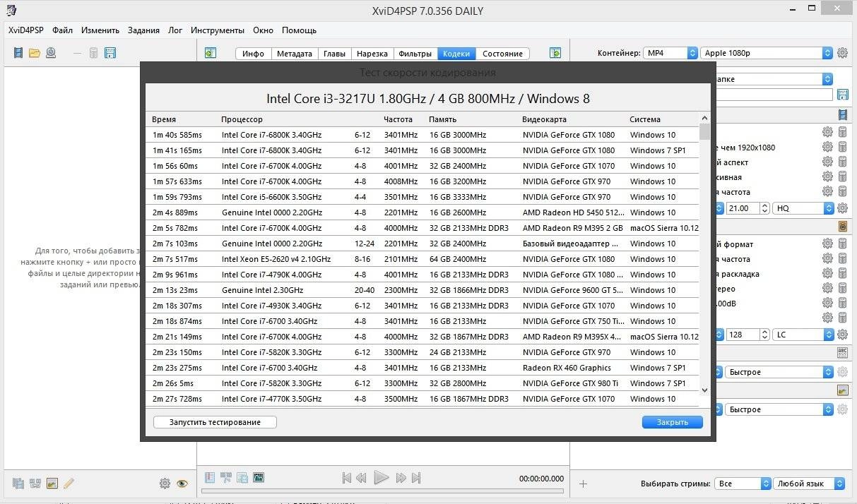Screen dimensions: 857x504
Task: Click the Закрыть button
Action: [x=673, y=422]
